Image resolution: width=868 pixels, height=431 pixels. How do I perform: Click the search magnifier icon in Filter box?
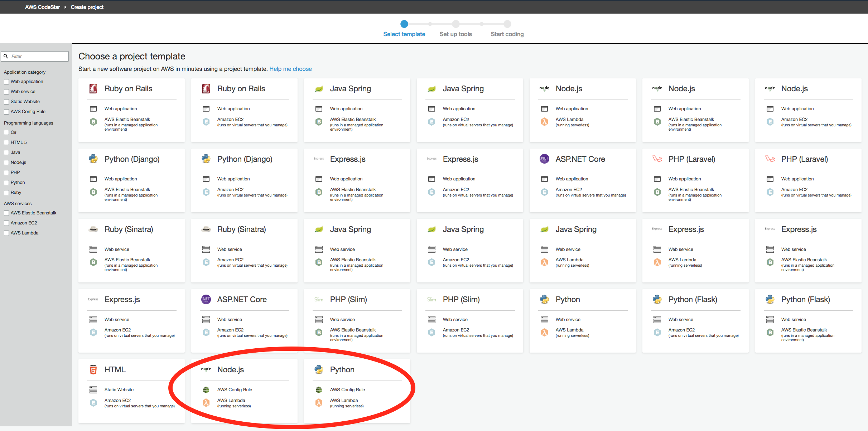click(x=6, y=56)
